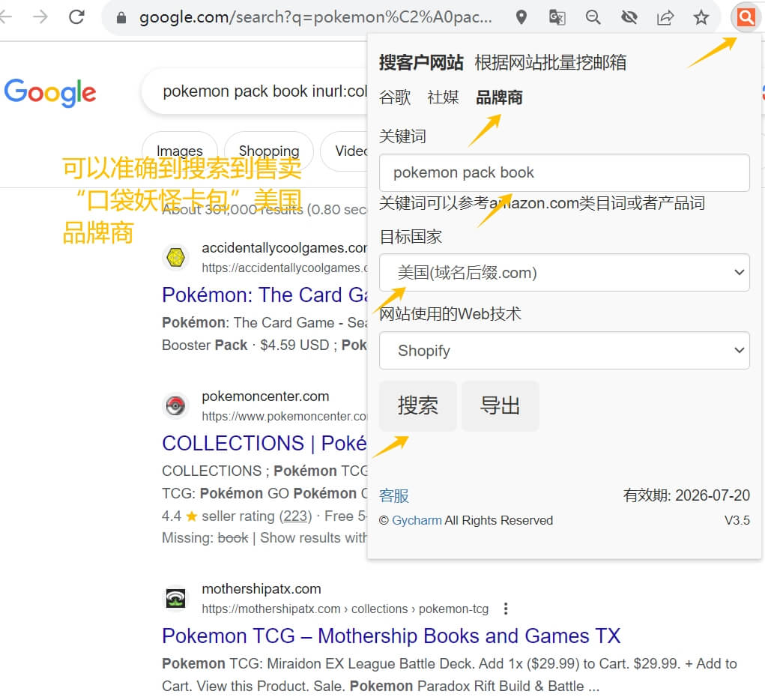Click the (223) seller rating link
Screen dimensions: 765x700
tap(295, 516)
